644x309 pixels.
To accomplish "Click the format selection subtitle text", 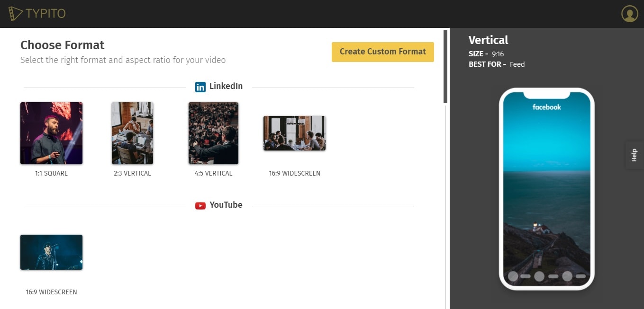I will 123,60.
